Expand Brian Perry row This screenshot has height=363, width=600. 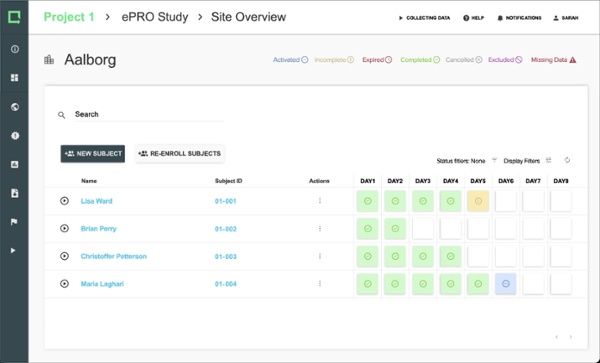click(64, 228)
